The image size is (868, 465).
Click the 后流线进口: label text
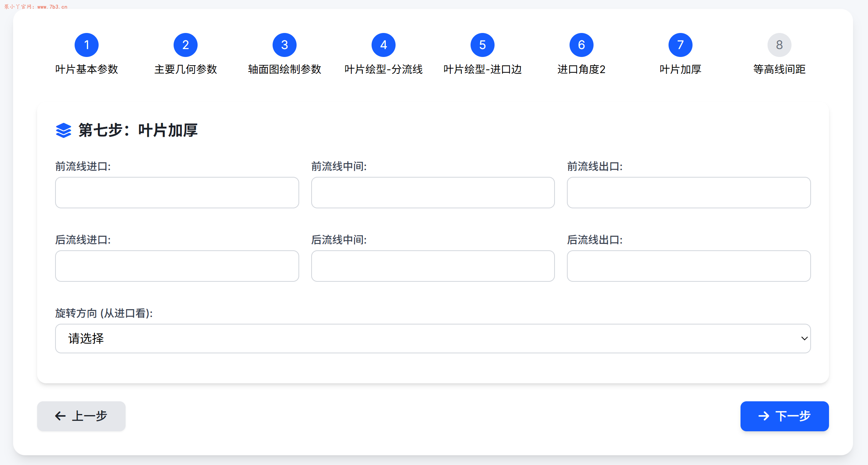pos(83,240)
